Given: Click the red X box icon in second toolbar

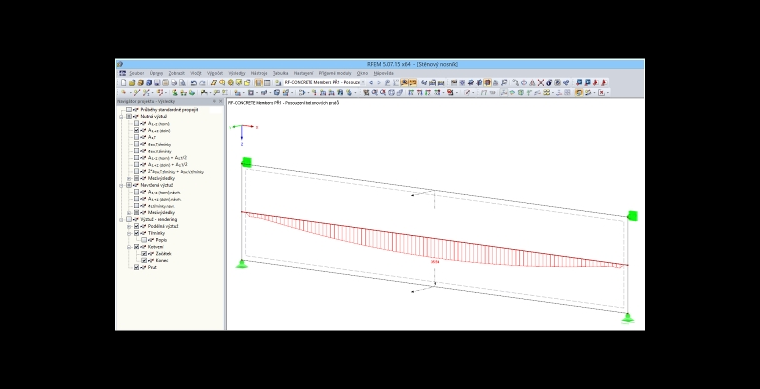Looking at the screenshot, I should (x=602, y=93).
